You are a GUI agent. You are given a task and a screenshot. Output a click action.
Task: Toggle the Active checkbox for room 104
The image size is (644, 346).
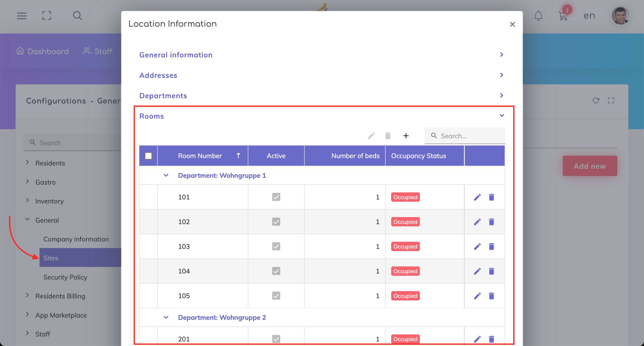[276, 271]
